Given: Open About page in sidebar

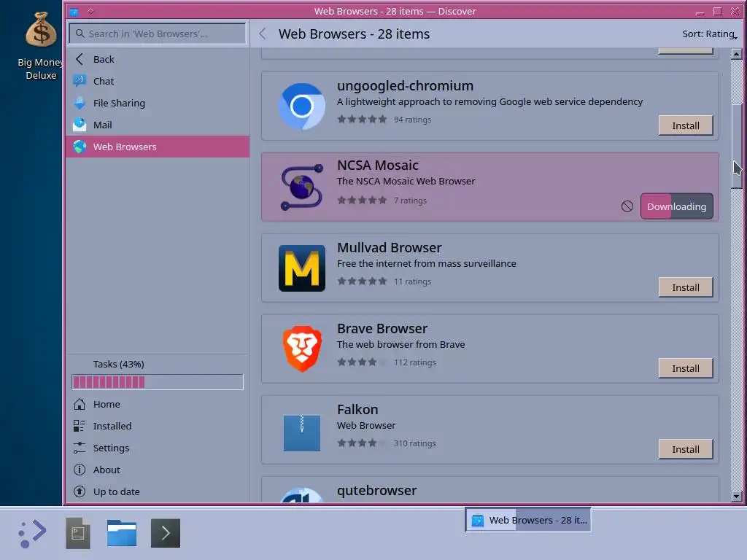Looking at the screenshot, I should (158, 470).
